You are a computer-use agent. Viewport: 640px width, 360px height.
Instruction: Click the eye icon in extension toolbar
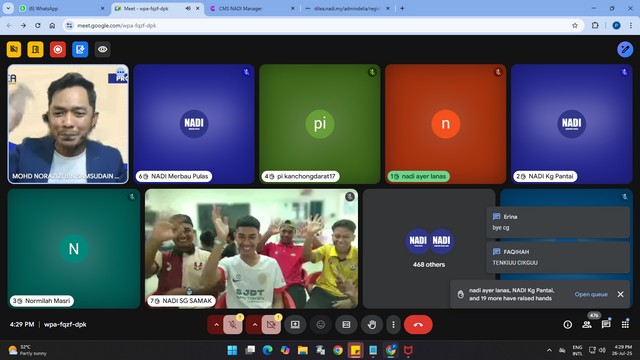(102, 49)
